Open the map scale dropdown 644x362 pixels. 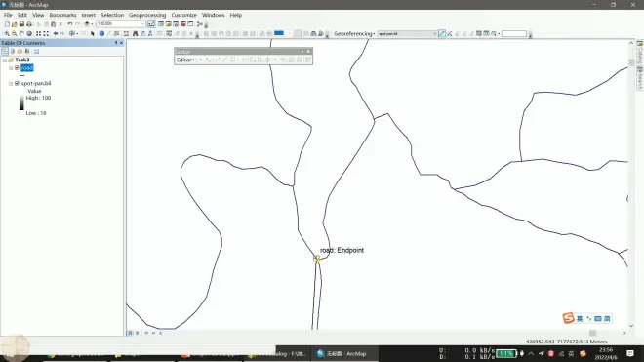[x=142, y=24]
